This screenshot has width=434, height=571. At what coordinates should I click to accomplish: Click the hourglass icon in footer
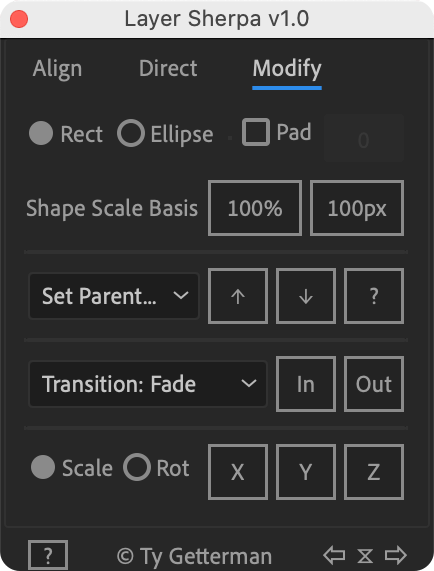(x=365, y=556)
